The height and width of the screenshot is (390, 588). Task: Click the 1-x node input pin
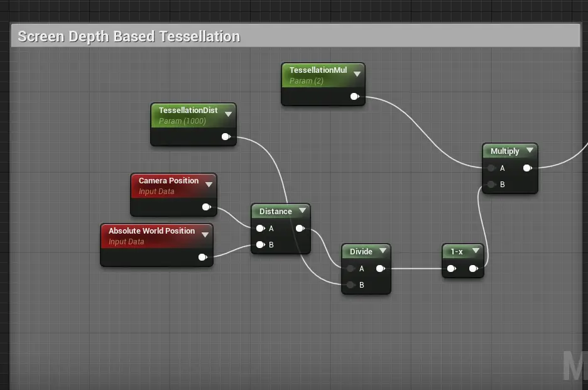coord(452,269)
